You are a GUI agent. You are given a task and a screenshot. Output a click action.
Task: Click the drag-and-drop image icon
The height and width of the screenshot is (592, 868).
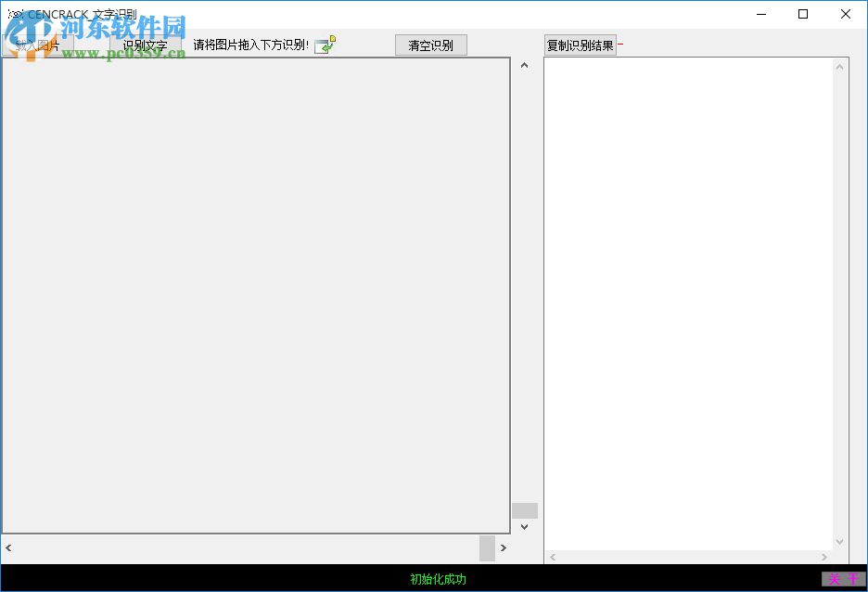point(324,44)
